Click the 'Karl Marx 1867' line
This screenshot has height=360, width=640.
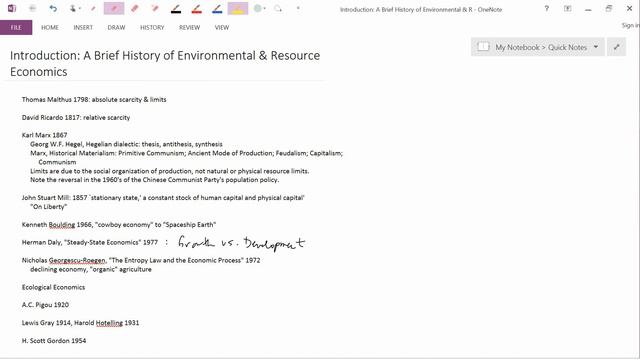click(44, 135)
